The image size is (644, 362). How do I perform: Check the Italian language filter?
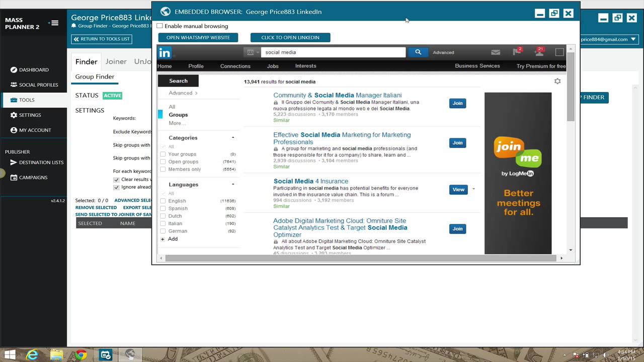[x=163, y=224]
